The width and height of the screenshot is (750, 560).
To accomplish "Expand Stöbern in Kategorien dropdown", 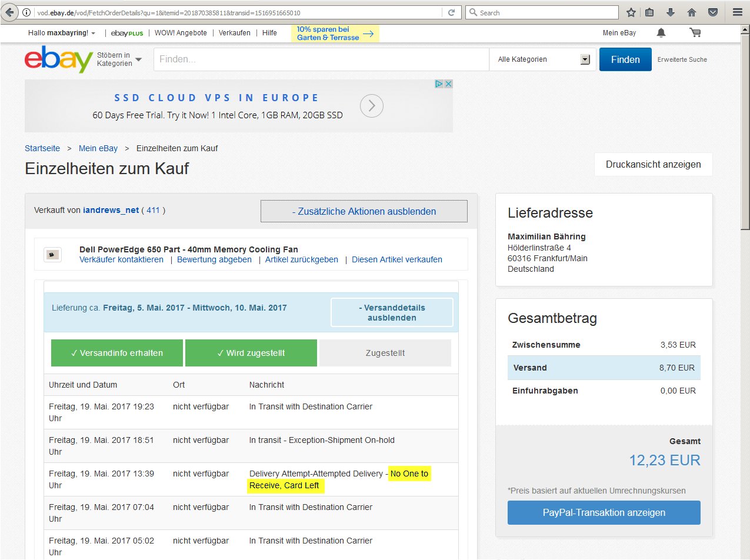I will [x=119, y=59].
